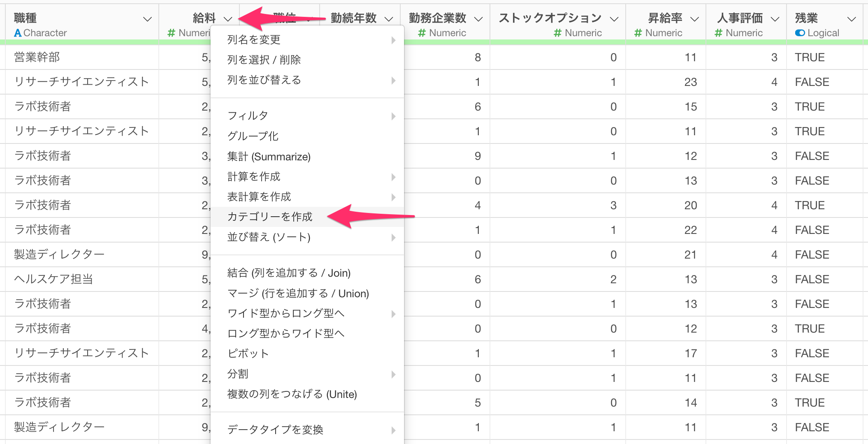The height and width of the screenshot is (444, 868).
Task: Choose カテゴリーを作成 from the menu
Action: (270, 217)
